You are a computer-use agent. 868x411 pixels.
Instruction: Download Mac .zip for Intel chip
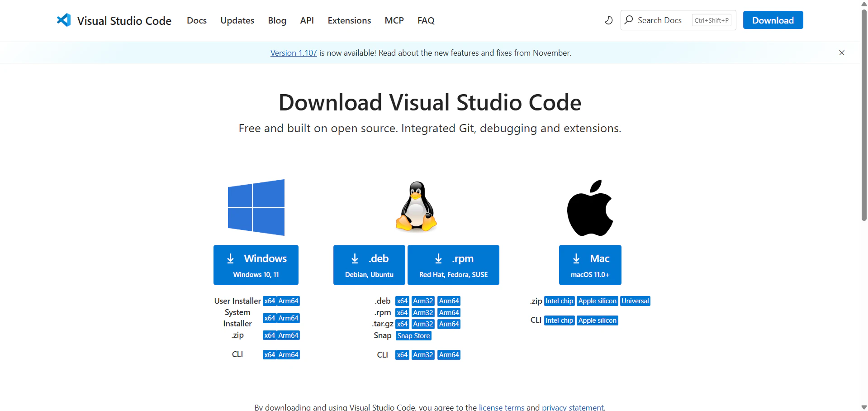[x=560, y=301]
